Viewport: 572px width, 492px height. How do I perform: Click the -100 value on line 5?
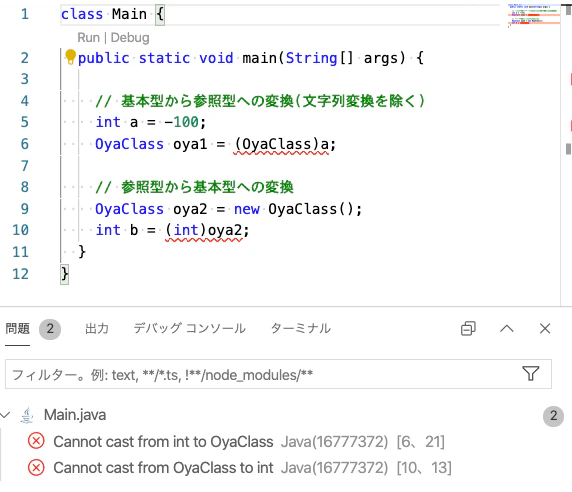click(181, 122)
